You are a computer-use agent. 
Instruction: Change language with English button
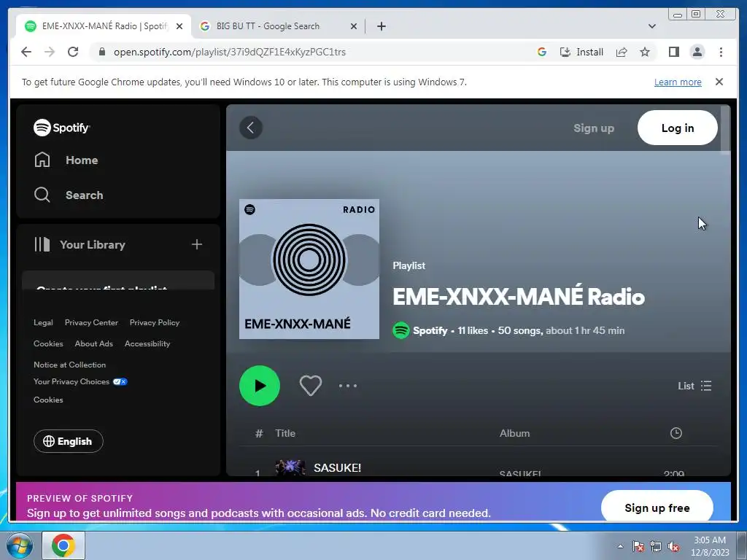tap(68, 441)
